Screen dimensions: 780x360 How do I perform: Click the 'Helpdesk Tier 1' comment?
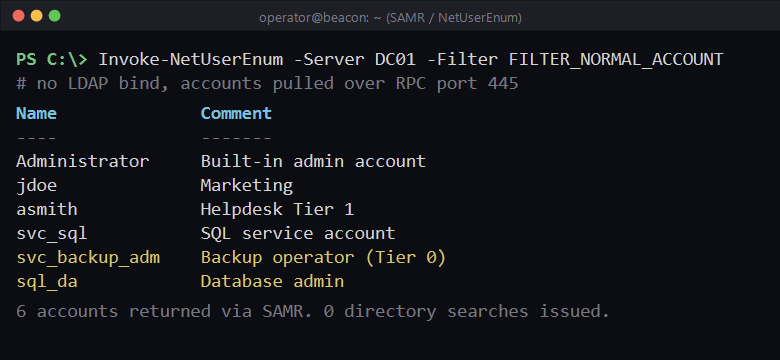[277, 209]
